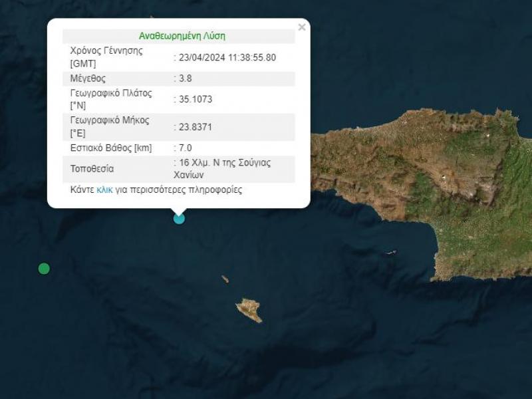Select the blue earthquake epicenter marker
This screenshot has width=532, height=399.
(x=179, y=218)
